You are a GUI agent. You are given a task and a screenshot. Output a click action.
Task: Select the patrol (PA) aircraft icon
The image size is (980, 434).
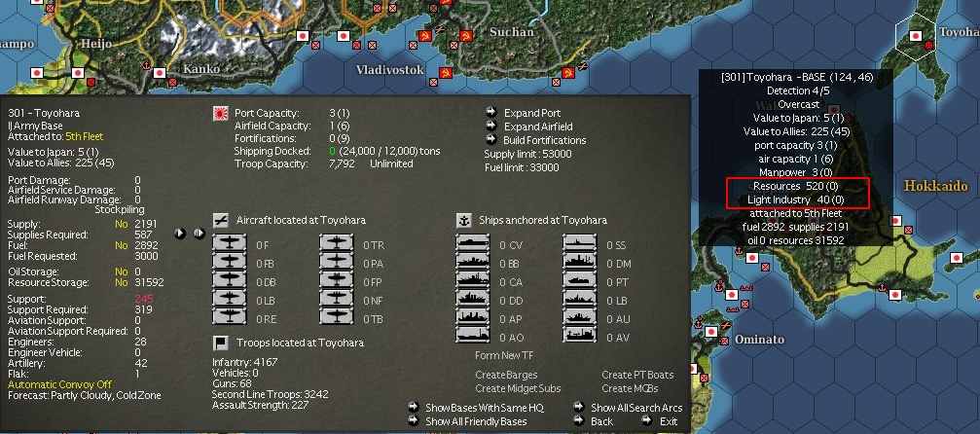click(x=337, y=263)
